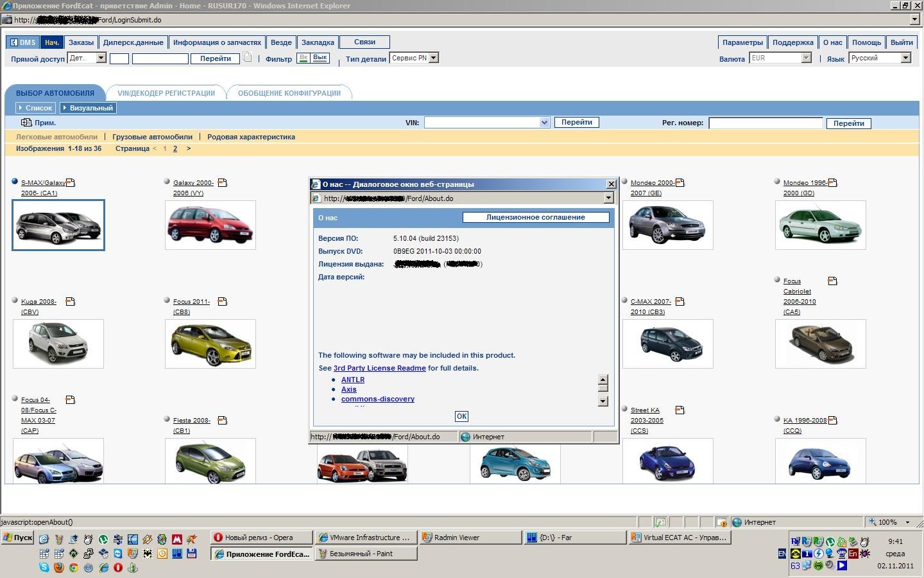Select radio bullet for C-MAX 2007-2010 (CB3)
This screenshot has height=578, width=924.
pos(625,301)
